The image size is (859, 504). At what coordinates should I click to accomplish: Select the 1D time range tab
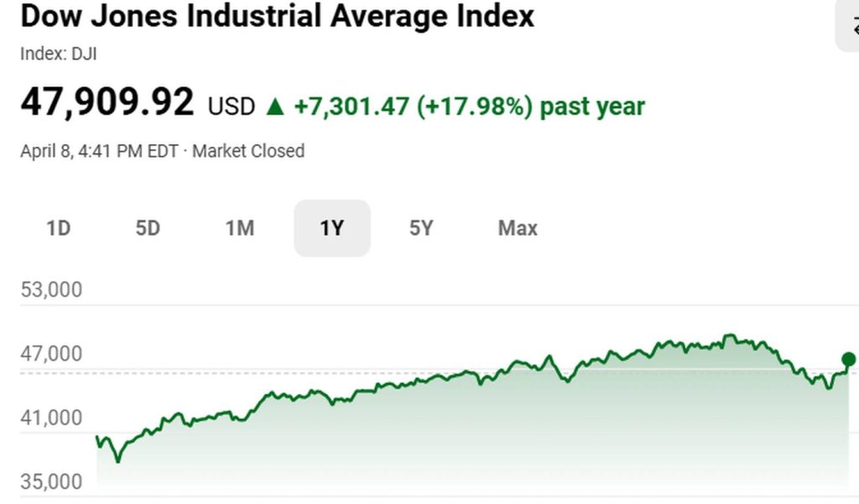point(58,228)
